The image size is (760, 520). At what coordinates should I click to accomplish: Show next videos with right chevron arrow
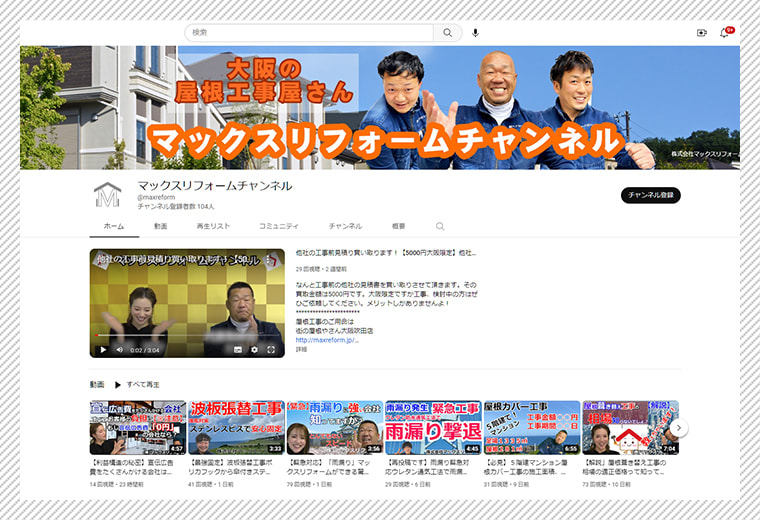(x=679, y=428)
